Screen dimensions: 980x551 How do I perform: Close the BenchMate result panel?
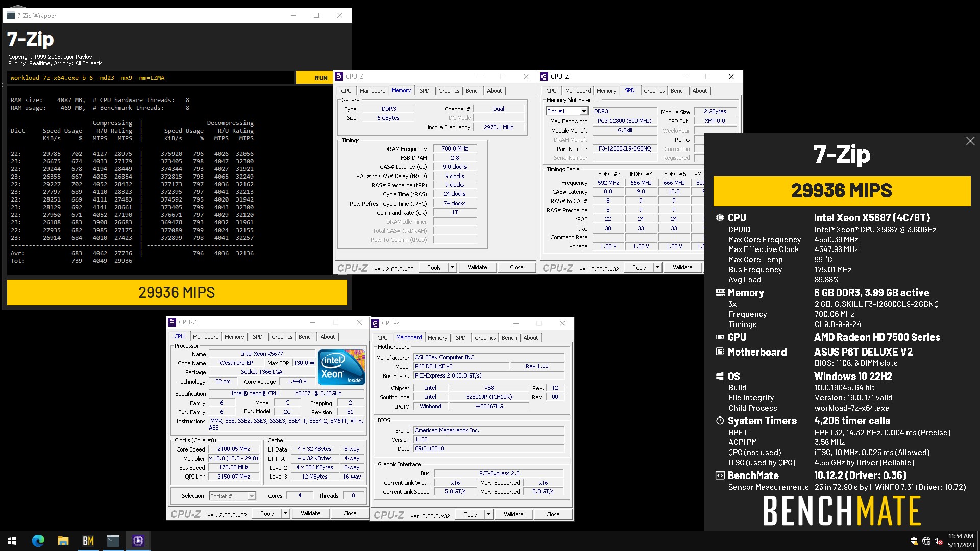[x=970, y=141]
